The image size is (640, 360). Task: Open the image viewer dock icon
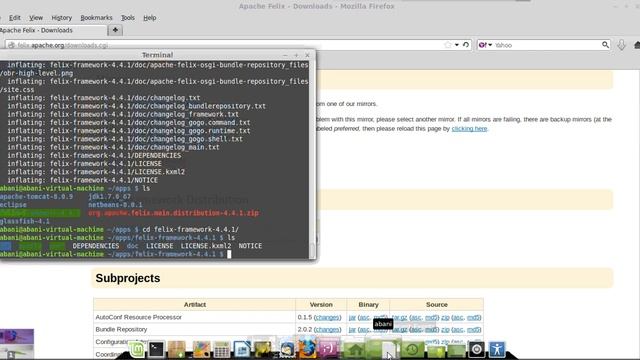(262, 349)
